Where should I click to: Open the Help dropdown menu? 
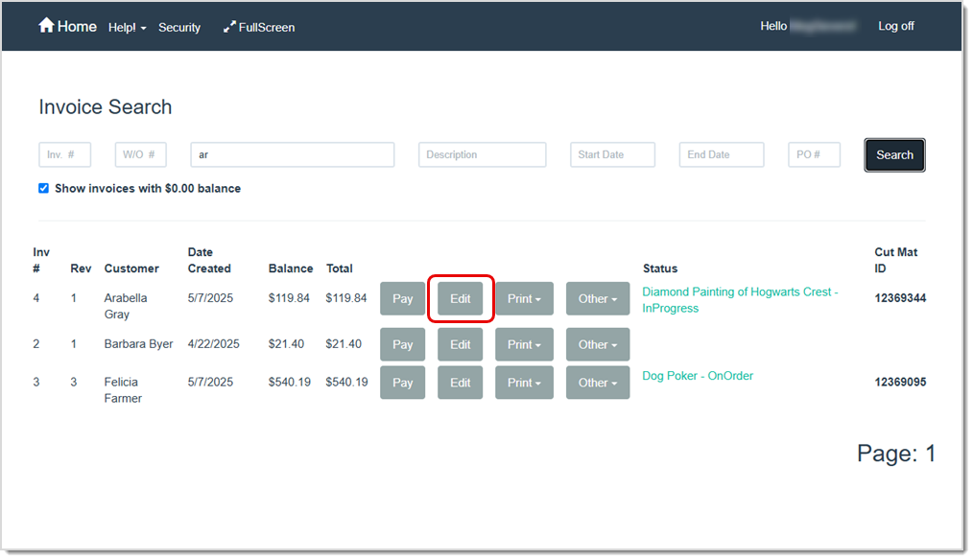click(x=127, y=27)
